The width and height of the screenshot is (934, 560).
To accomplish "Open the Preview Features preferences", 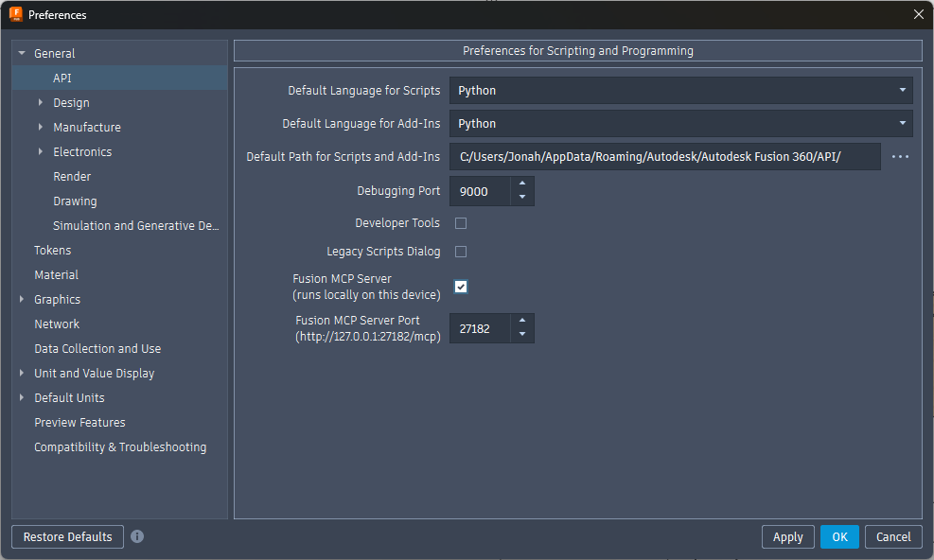I will coord(79,423).
